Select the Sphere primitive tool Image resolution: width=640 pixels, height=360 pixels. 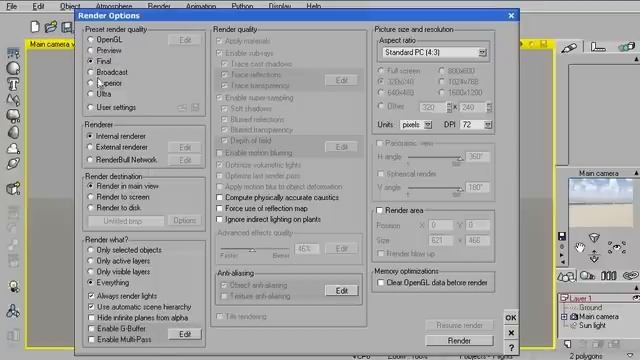[13, 69]
